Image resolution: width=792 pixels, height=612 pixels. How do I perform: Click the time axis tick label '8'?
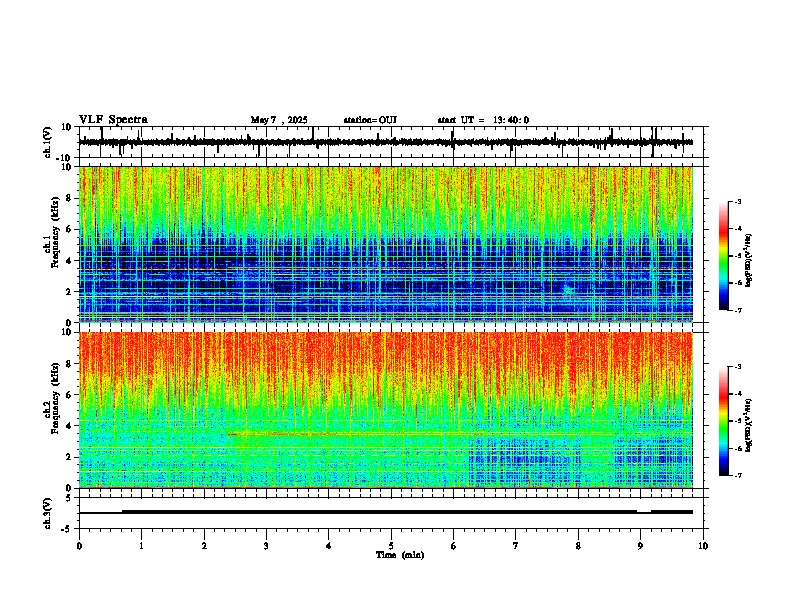click(578, 546)
